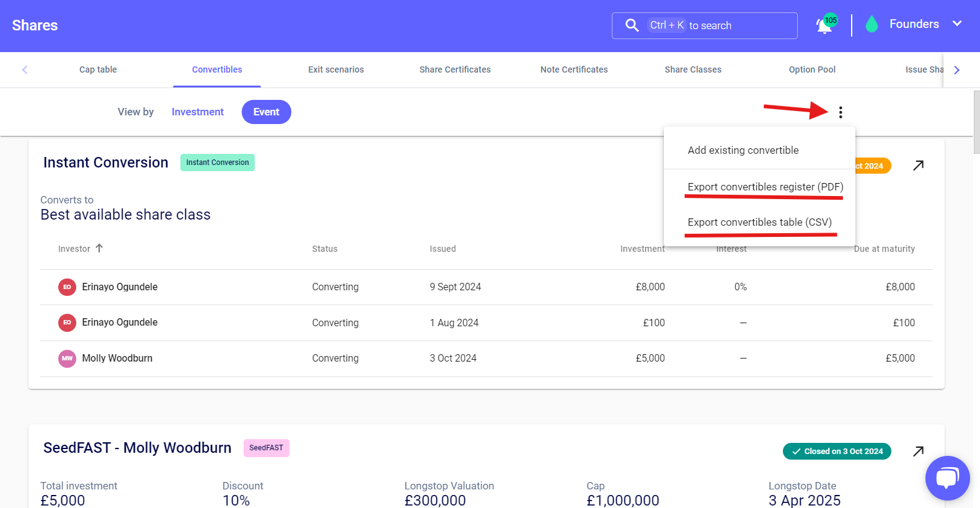Click Molly Woodburn's MW avatar
The image size is (980, 508).
pyautogui.click(x=67, y=359)
